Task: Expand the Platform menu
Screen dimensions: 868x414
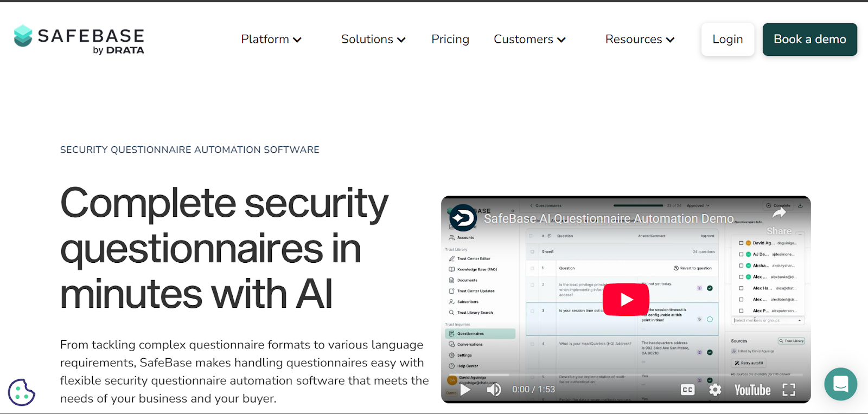Action: [271, 39]
